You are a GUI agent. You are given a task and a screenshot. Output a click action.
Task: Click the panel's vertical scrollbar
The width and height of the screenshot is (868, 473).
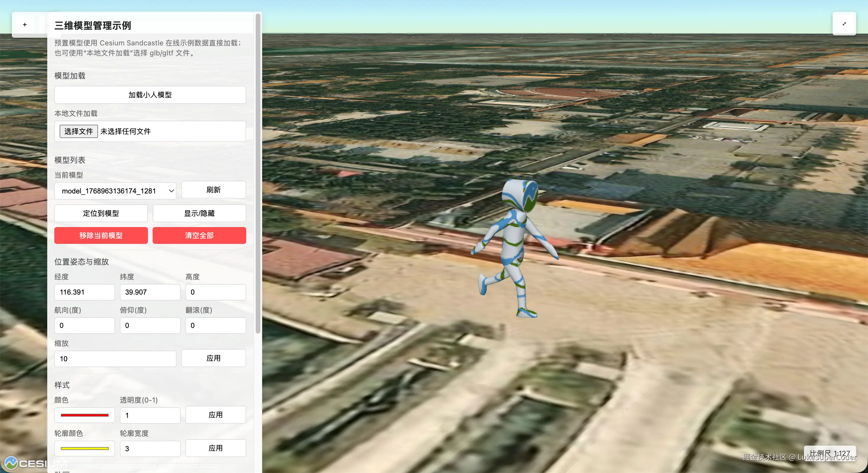pos(258,173)
